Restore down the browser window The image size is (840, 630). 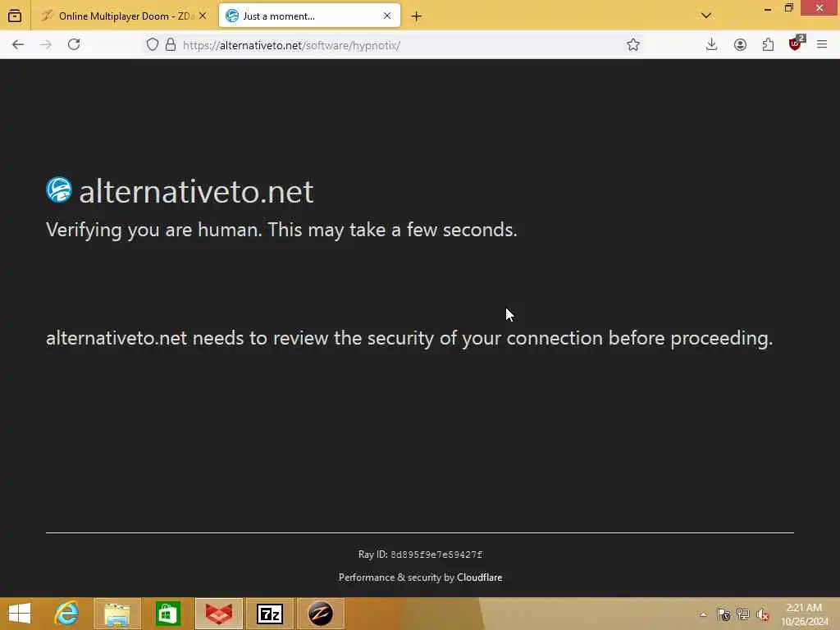[x=788, y=7]
